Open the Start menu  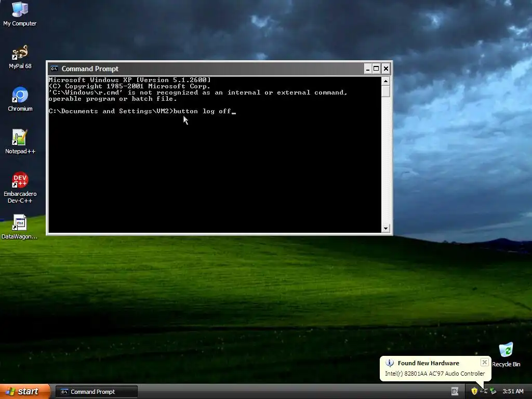point(25,392)
